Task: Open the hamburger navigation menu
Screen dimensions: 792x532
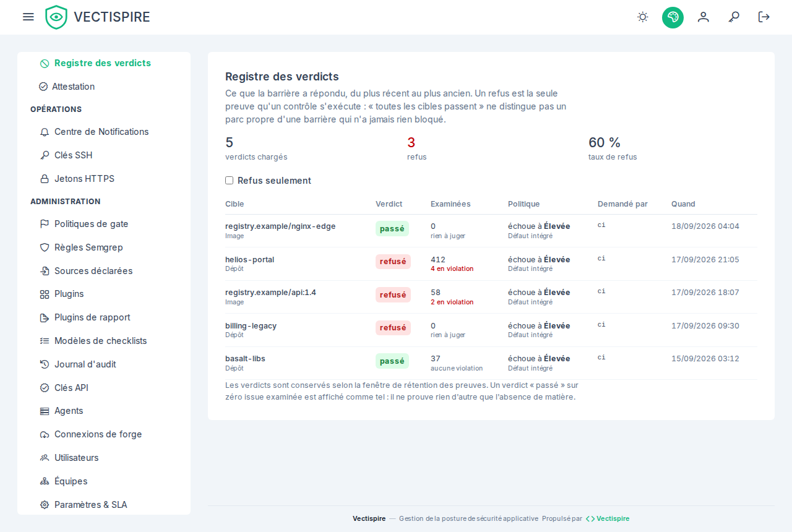Action: coord(28,17)
